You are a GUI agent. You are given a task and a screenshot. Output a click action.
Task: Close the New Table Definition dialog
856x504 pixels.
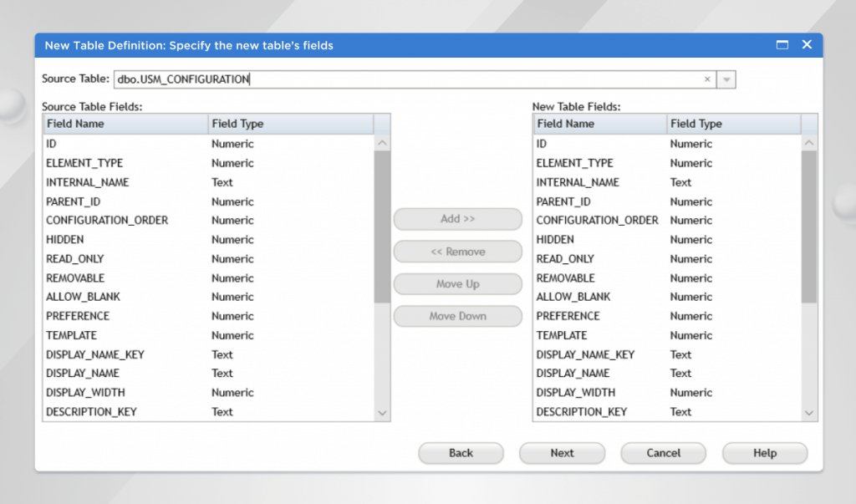(807, 45)
